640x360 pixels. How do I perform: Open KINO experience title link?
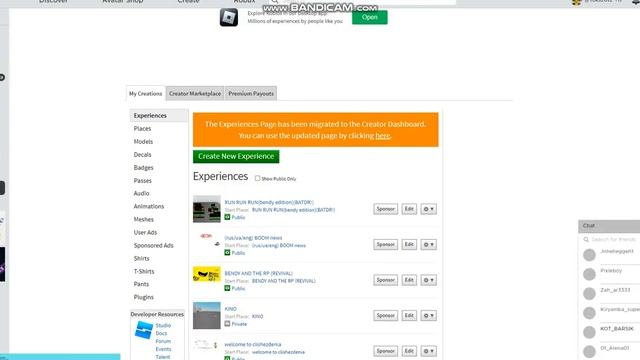230,309
